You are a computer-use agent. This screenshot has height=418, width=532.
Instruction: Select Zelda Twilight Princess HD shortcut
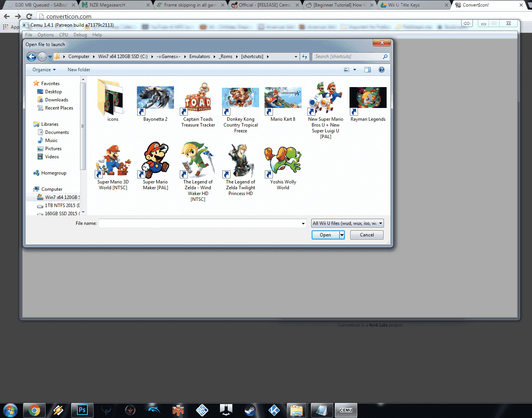point(240,170)
